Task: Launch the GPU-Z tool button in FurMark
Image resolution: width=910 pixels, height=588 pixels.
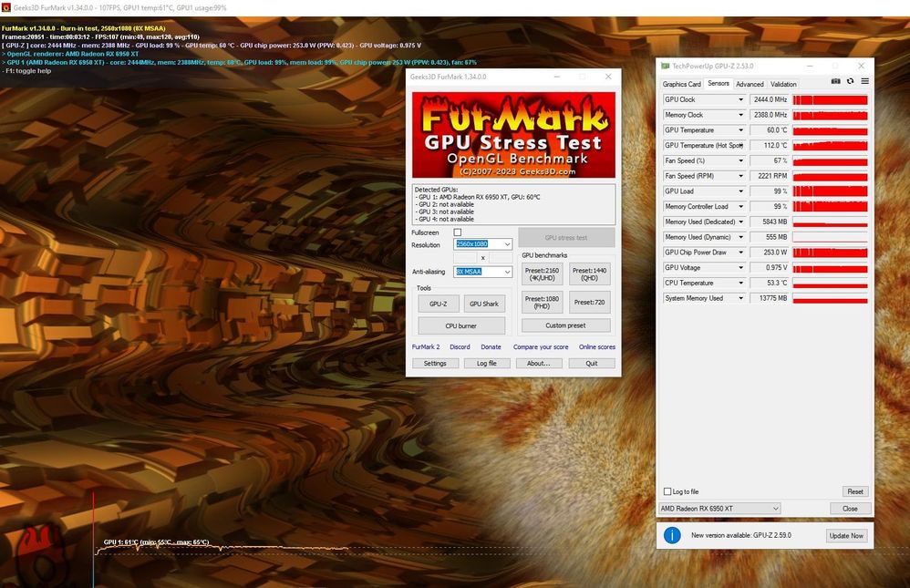Action: [x=439, y=304]
